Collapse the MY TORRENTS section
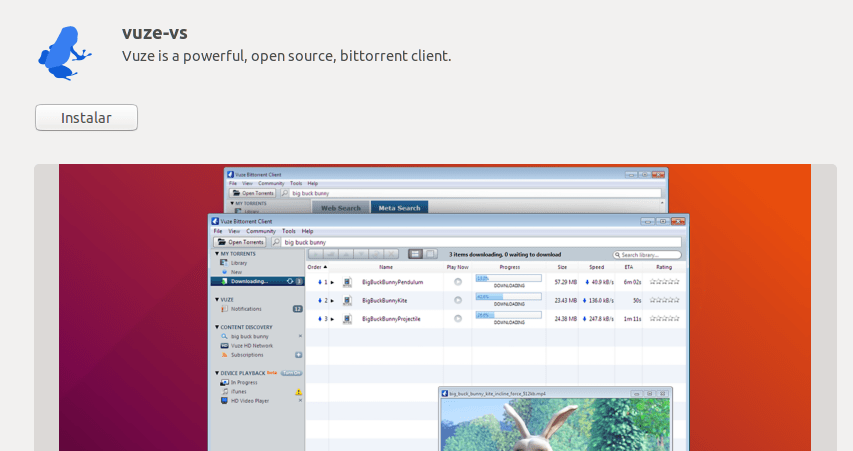This screenshot has height=451, width=853. point(217,254)
